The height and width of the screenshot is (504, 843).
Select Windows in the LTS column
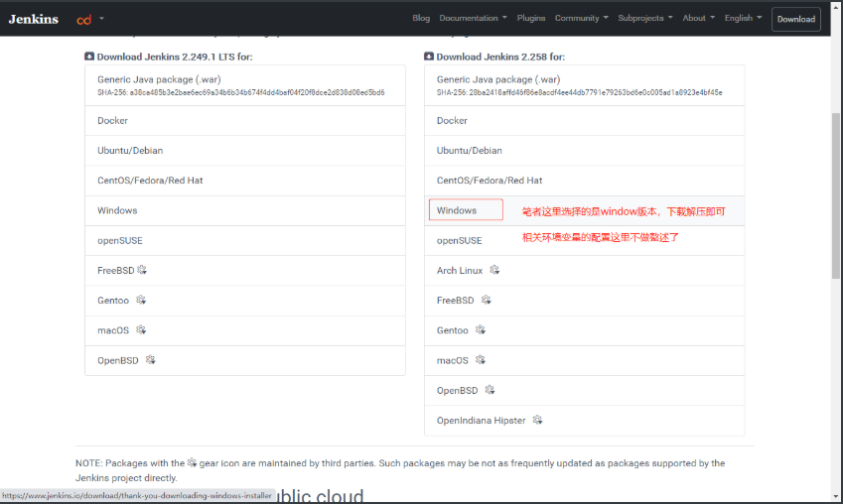click(245, 211)
